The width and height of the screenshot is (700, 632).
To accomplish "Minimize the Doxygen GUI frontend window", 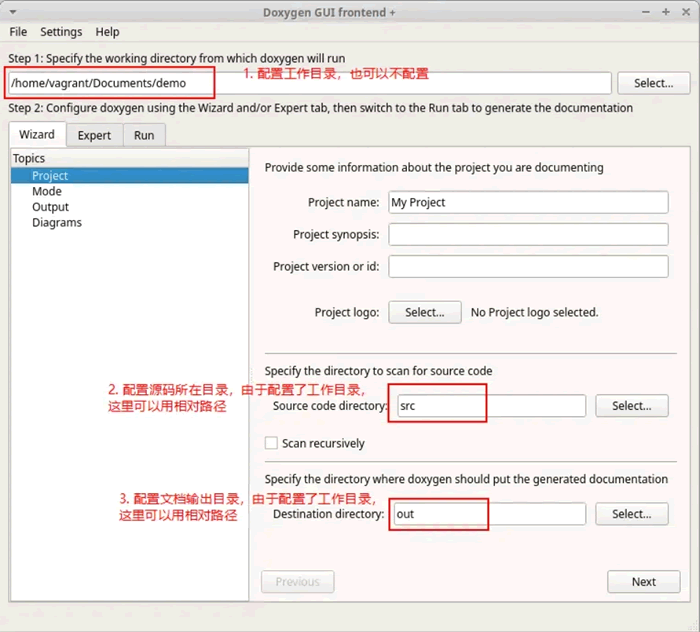I will (x=646, y=12).
